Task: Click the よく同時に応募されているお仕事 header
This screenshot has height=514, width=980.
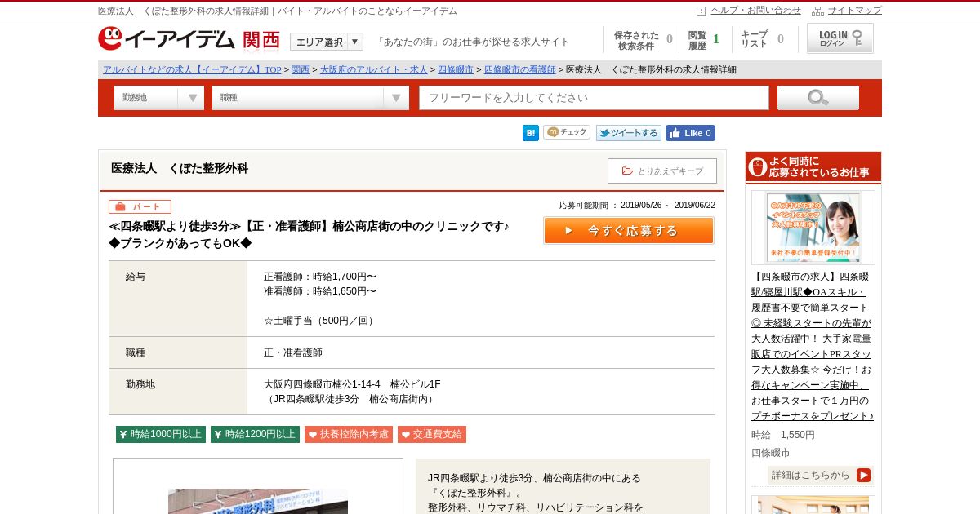Action: pos(813,167)
